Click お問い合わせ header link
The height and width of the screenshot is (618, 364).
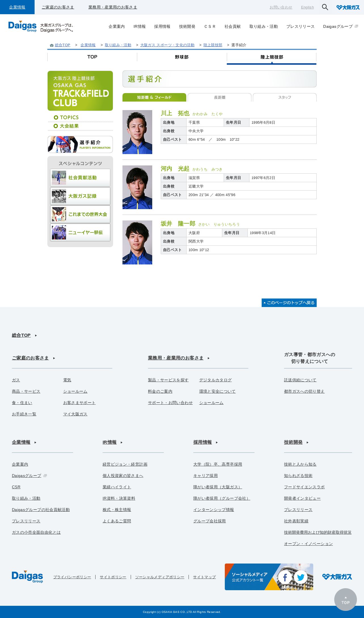(281, 7)
